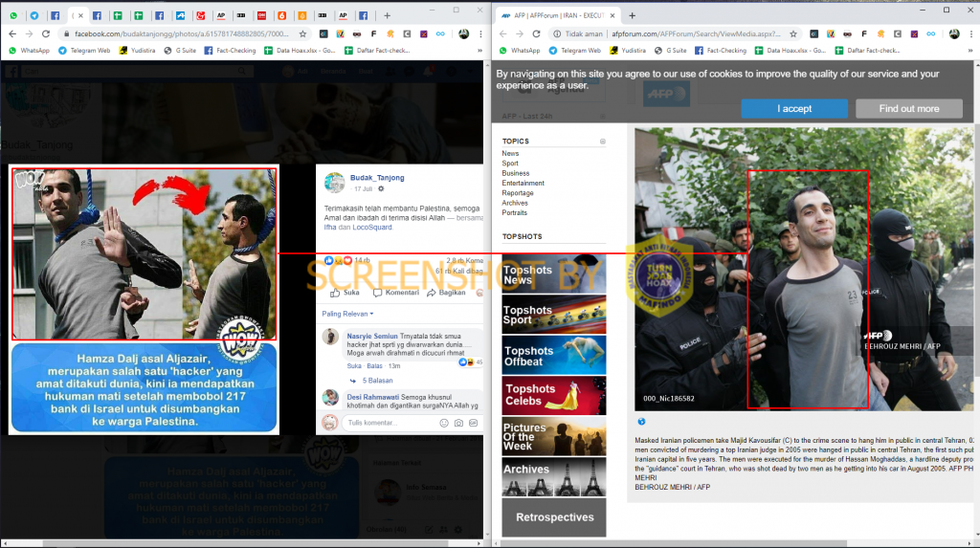This screenshot has height=548, width=980.
Task: Open Retrospectives tile
Action: click(554, 517)
